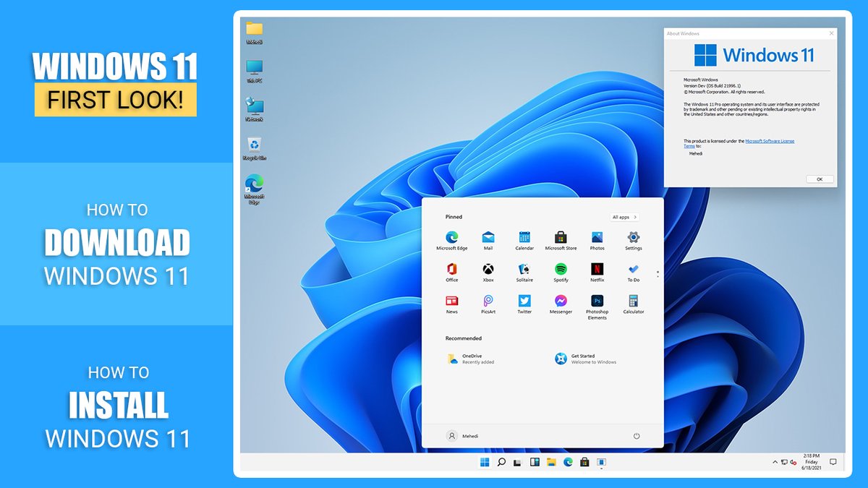Image resolution: width=868 pixels, height=488 pixels.
Task: Click the 'Recommended' heading text
Action: tap(464, 338)
